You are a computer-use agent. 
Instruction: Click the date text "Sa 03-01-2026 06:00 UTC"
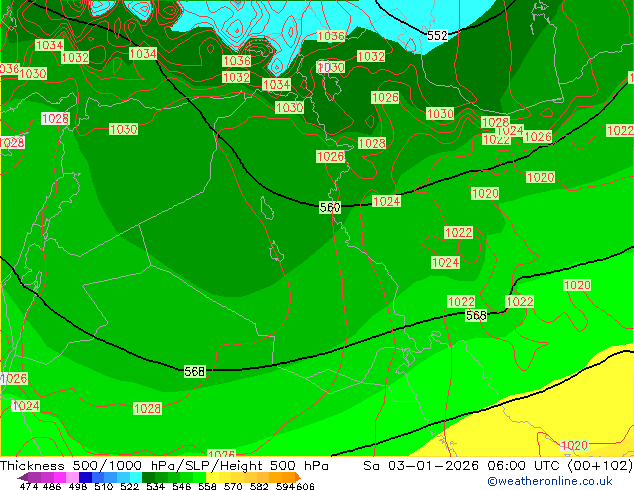tap(463, 466)
